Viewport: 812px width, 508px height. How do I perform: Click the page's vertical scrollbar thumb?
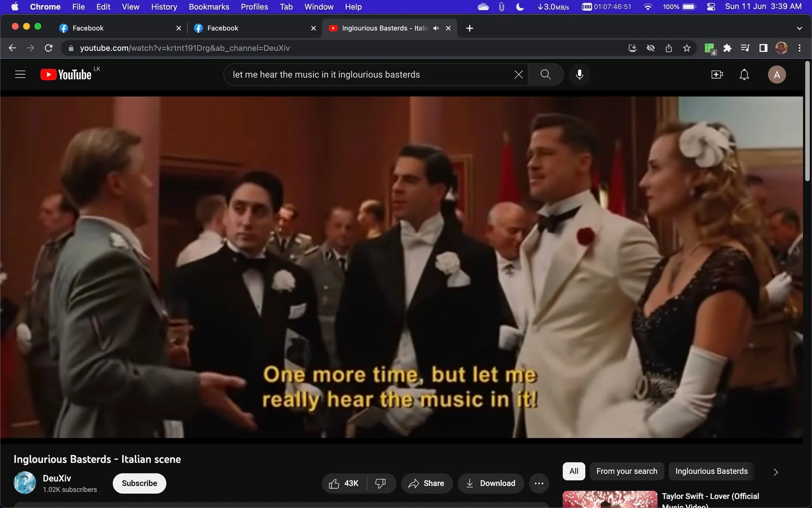(x=807, y=121)
